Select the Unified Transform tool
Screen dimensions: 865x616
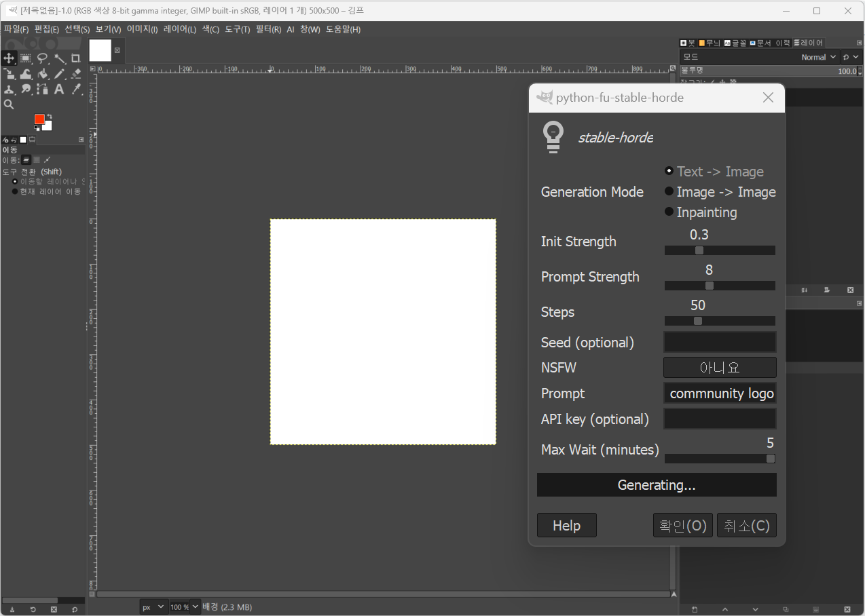point(9,74)
